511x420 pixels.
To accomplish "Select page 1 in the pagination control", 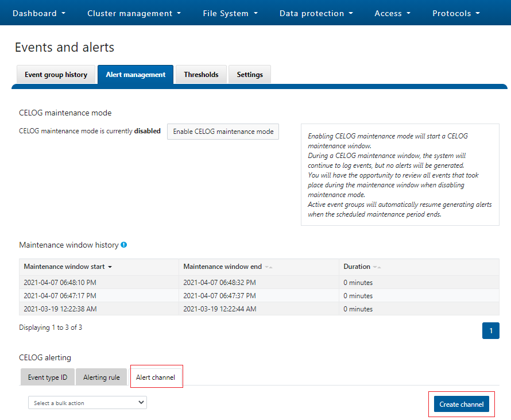I will [x=491, y=330].
